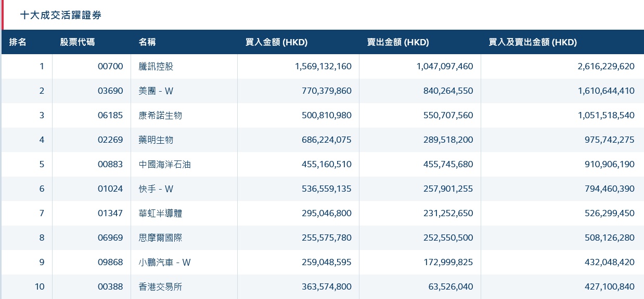Viewport: 644px width, 299px height.
Task: Select the name 香港交易所
Action: tap(160, 286)
